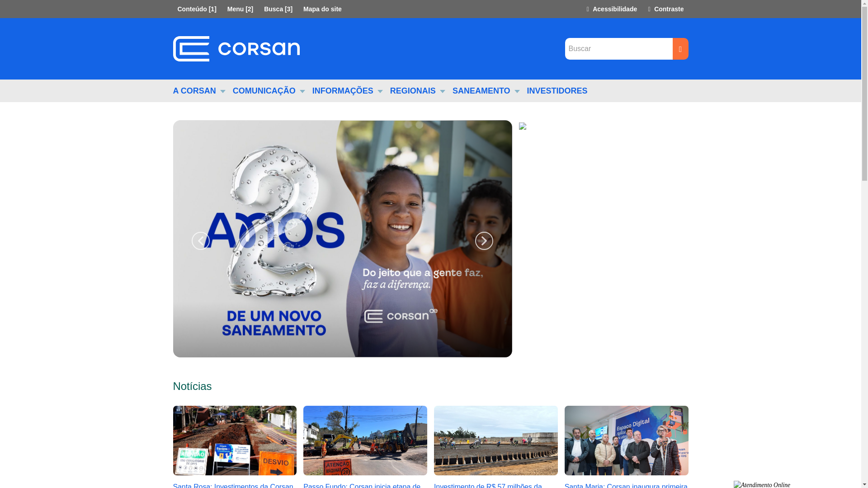This screenshot has width=868, height=488.
Task: Open Atendimento Online chat widget
Action: [x=762, y=484]
